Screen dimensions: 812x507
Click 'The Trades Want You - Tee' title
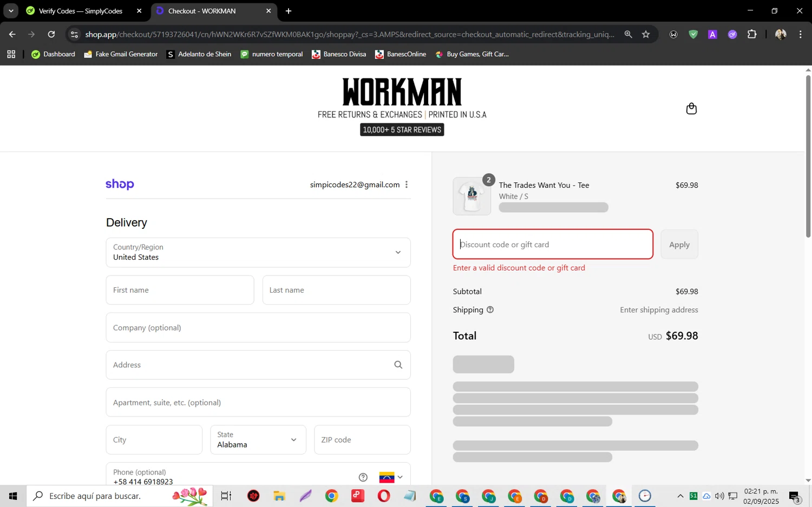544,185
